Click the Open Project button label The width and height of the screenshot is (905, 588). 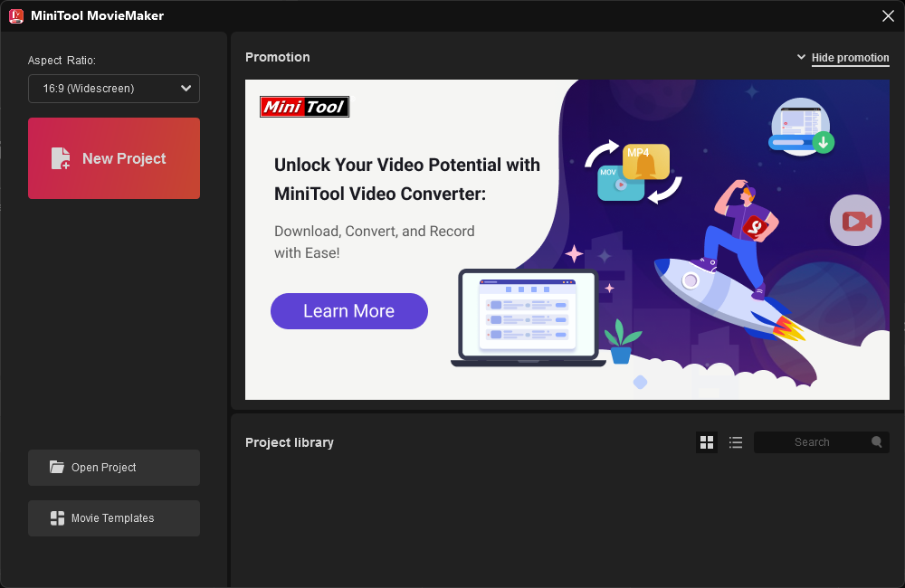[x=104, y=468]
